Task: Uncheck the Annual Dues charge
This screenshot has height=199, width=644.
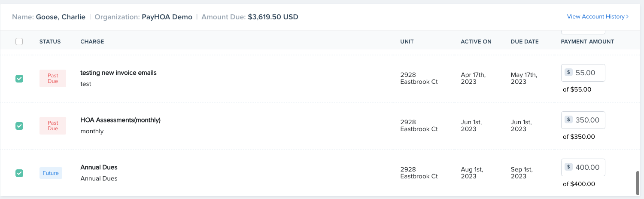Action: (19, 173)
